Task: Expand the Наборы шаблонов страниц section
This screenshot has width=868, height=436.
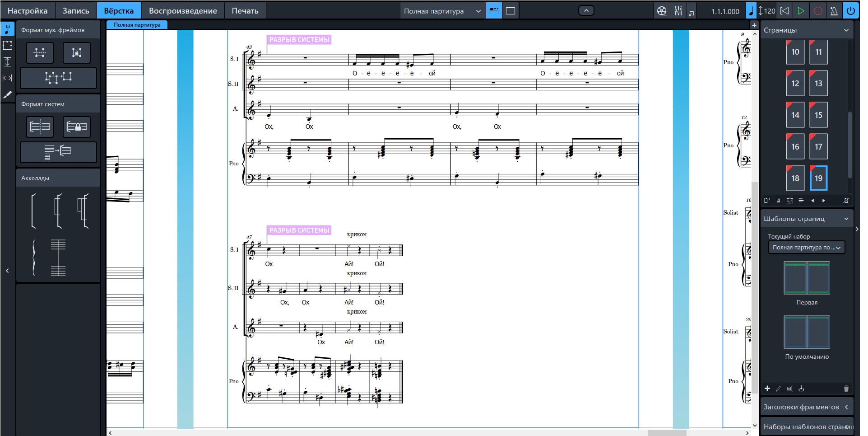Action: coord(806,427)
